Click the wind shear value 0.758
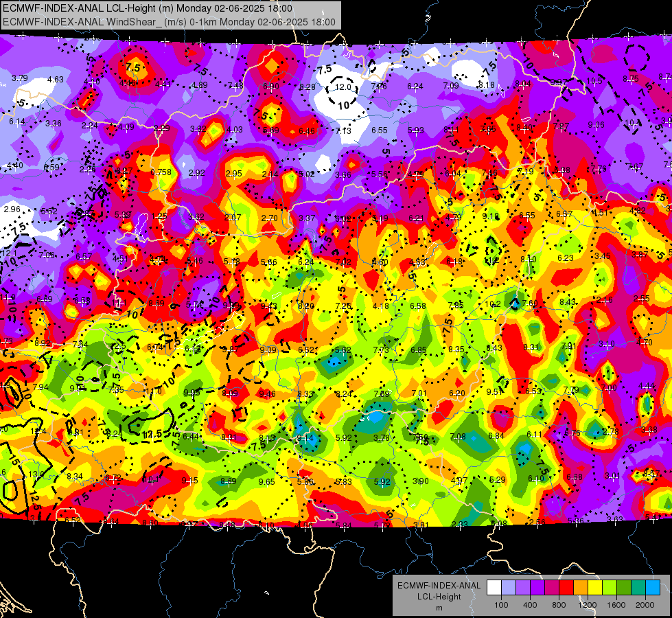672x618 pixels. 161,172
